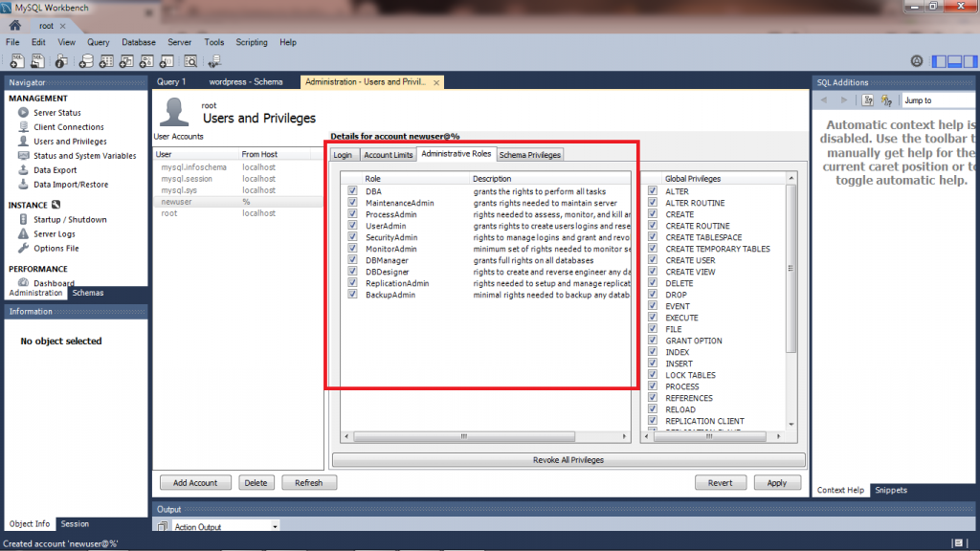
Task: Click the search table data toolbar icon
Action: pyautogui.click(x=190, y=61)
